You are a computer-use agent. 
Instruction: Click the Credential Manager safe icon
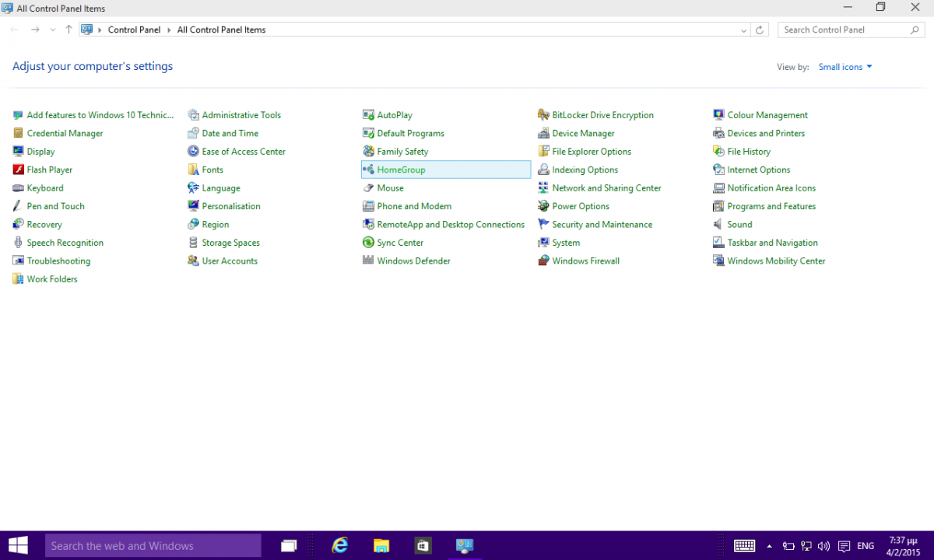coord(18,133)
